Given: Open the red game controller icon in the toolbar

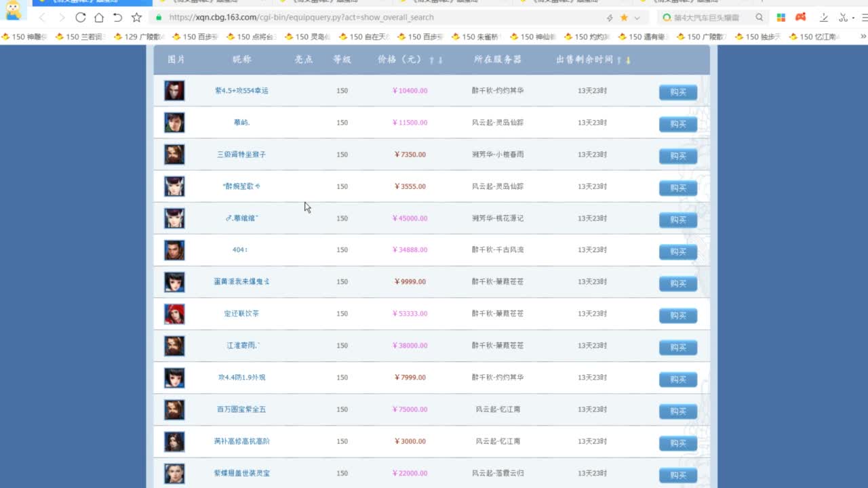Looking at the screenshot, I should [801, 18].
